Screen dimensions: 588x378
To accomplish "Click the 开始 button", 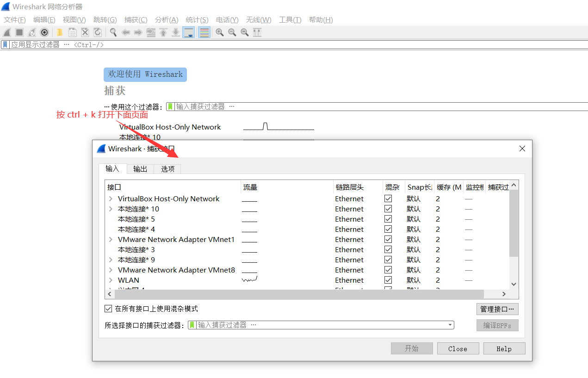I will (x=412, y=348).
